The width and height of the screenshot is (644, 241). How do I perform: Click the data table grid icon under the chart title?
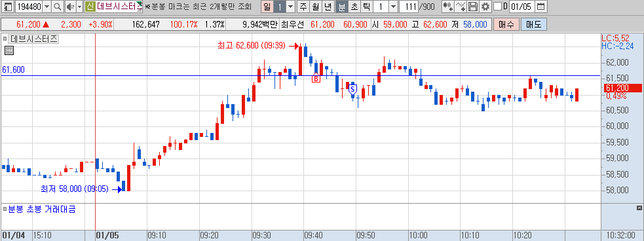click(x=9, y=51)
